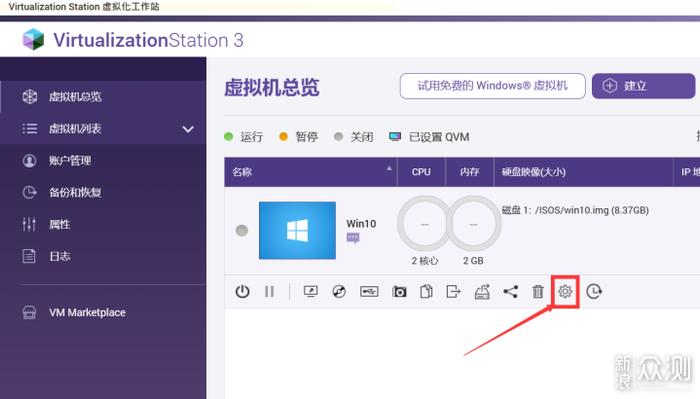Viewport: 700px width, 399px height.
Task: Click the 2 GB memory gauge
Action: (473, 224)
